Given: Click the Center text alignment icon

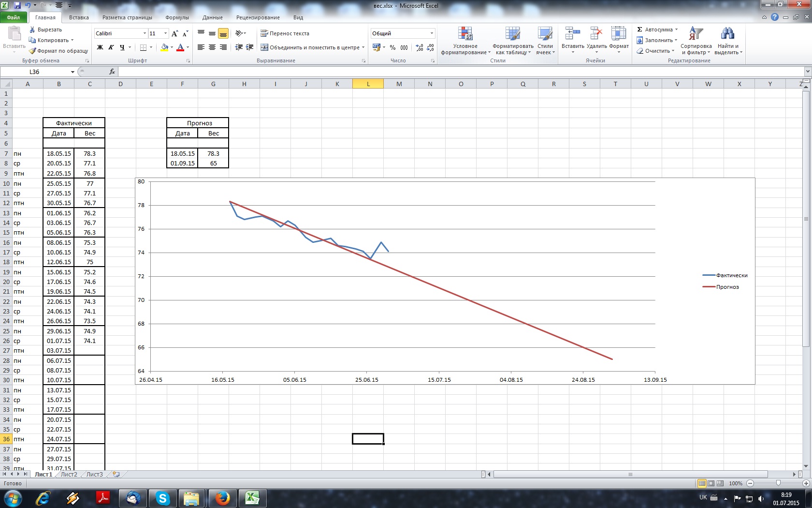Looking at the screenshot, I should coord(212,47).
